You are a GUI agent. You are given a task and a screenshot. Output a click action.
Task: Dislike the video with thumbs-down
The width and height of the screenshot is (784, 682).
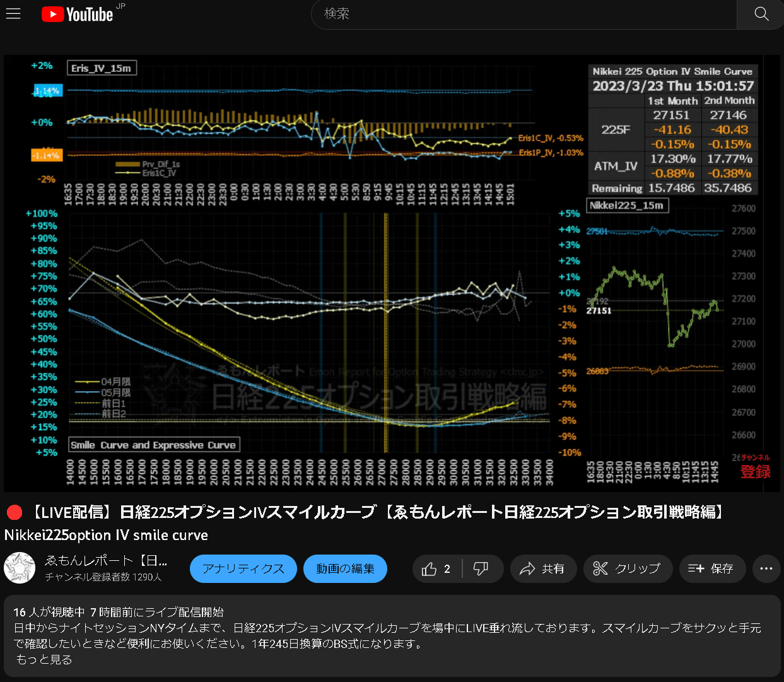point(482,569)
